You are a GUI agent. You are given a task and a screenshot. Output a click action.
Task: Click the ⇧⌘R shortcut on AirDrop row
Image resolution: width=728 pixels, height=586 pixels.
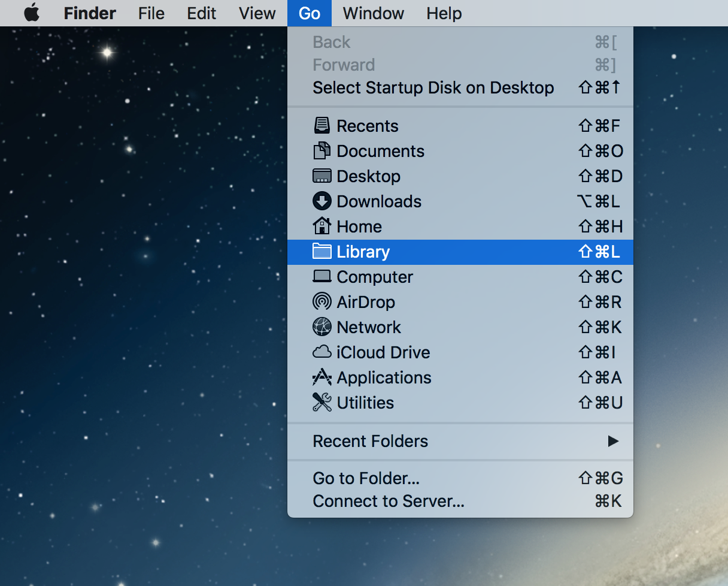tap(600, 302)
